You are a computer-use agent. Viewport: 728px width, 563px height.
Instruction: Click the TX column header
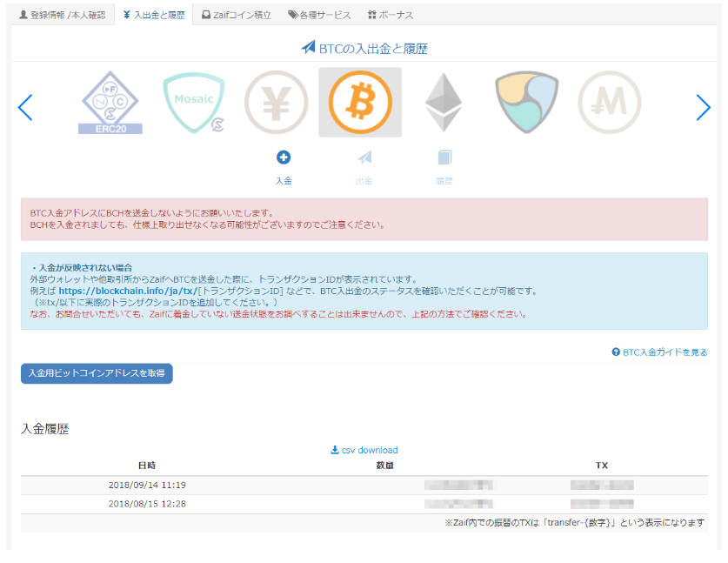pyautogui.click(x=602, y=466)
